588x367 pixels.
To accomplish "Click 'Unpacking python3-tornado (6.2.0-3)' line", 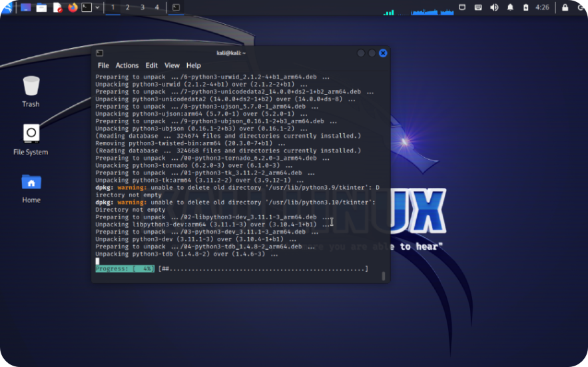I will pyautogui.click(x=194, y=165).
